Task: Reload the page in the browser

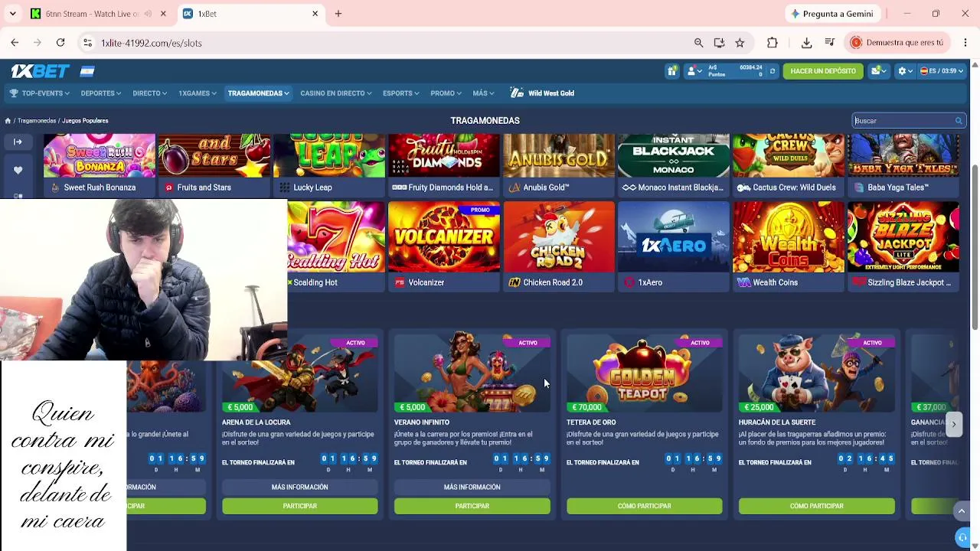Action: pos(60,43)
